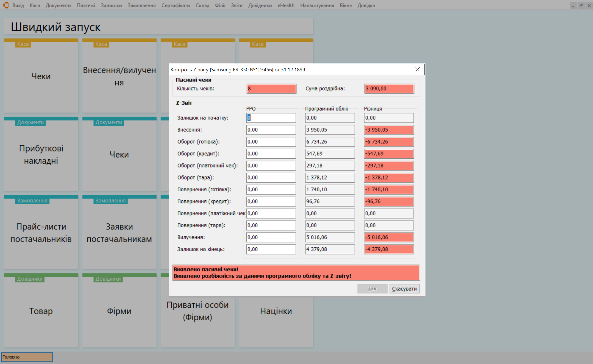Viewport: 593px width, 364px height.
Task: Click the Кількість чеків red field
Action: [x=271, y=89]
